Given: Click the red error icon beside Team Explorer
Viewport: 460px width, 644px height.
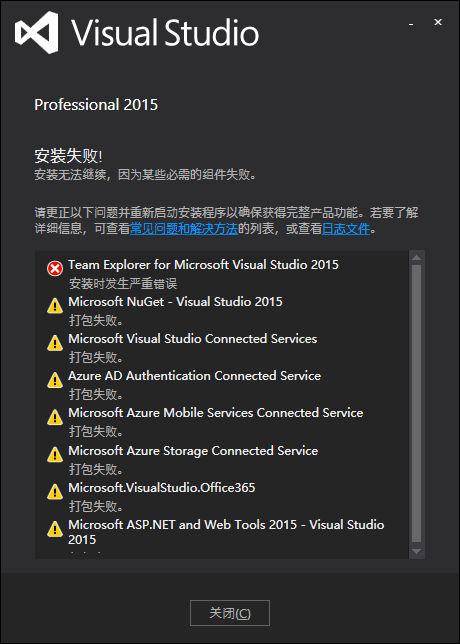Looking at the screenshot, I should tap(55, 269).
